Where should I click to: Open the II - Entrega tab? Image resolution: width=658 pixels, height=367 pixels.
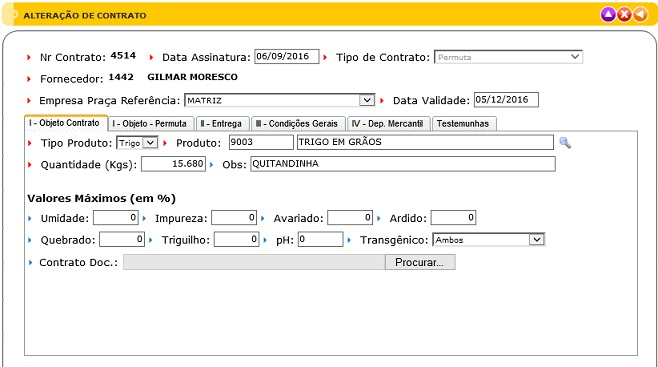click(222, 124)
